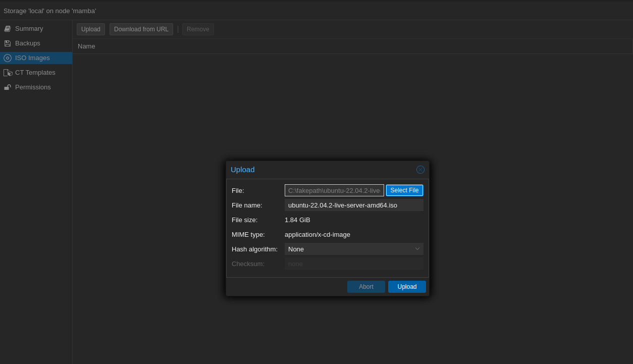Screen dimensions: 633x364
Task: Abort the upload
Action: (366, 287)
